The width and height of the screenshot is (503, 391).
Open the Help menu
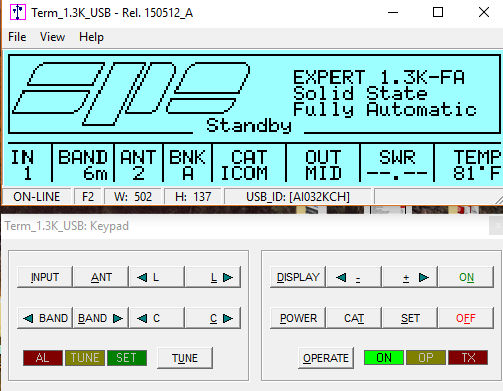(x=91, y=37)
